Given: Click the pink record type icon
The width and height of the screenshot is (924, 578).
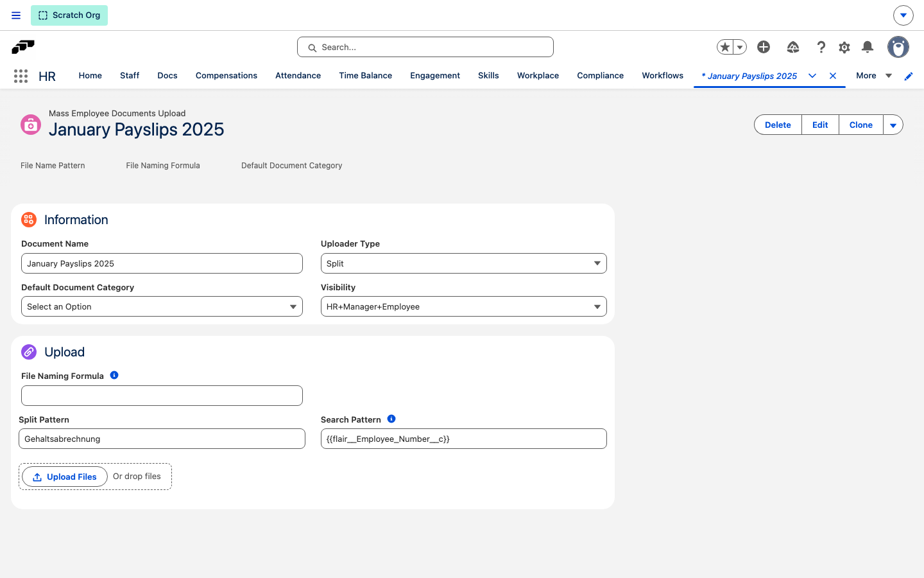Looking at the screenshot, I should tap(31, 125).
